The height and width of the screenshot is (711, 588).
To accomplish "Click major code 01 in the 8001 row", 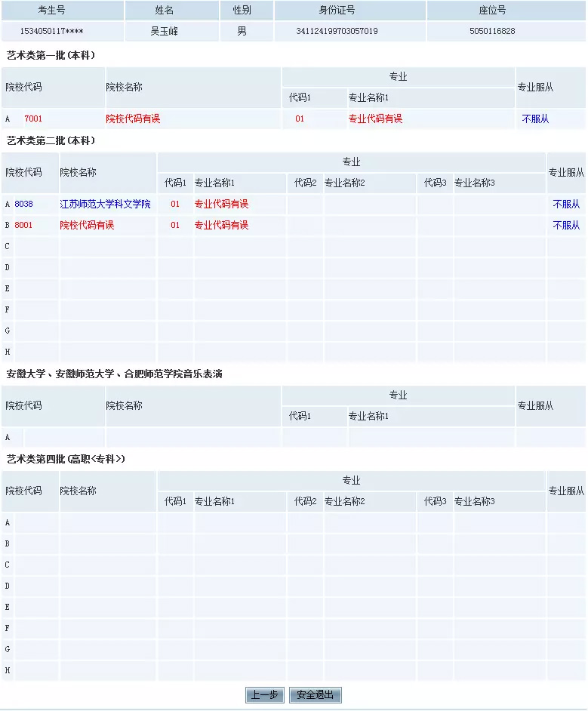I will point(175,226).
